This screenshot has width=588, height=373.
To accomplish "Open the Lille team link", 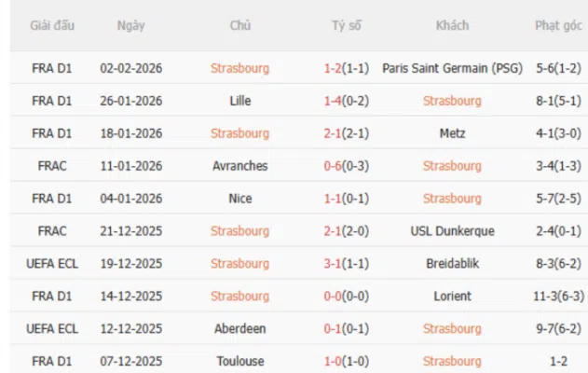I will coord(239,100).
